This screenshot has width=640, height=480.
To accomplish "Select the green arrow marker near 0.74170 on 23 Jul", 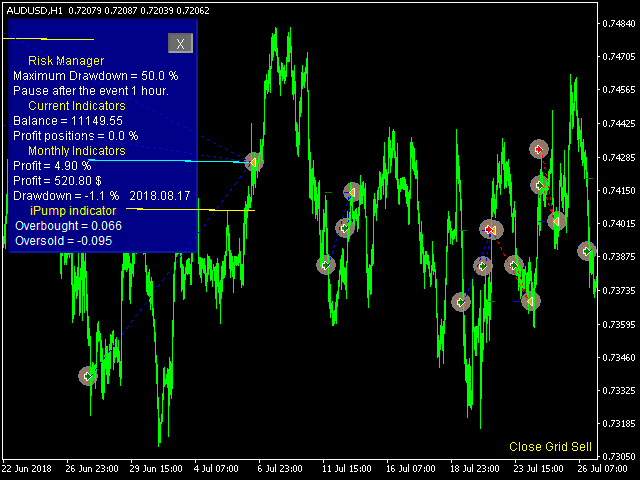I will click(x=540, y=185).
